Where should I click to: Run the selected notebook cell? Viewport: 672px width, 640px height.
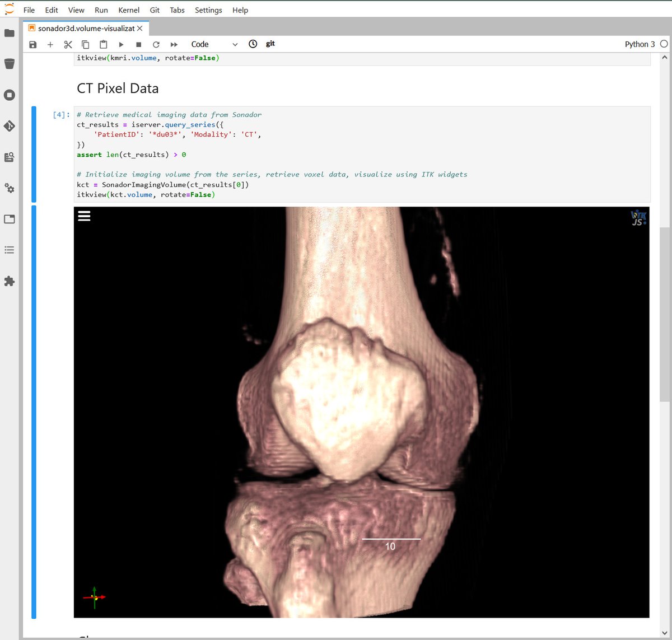click(121, 44)
